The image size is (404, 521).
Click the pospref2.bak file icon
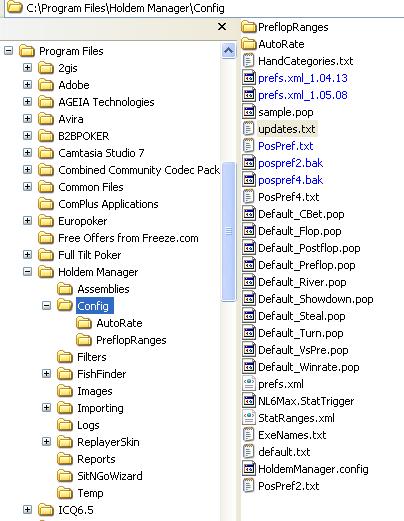tap(248, 163)
